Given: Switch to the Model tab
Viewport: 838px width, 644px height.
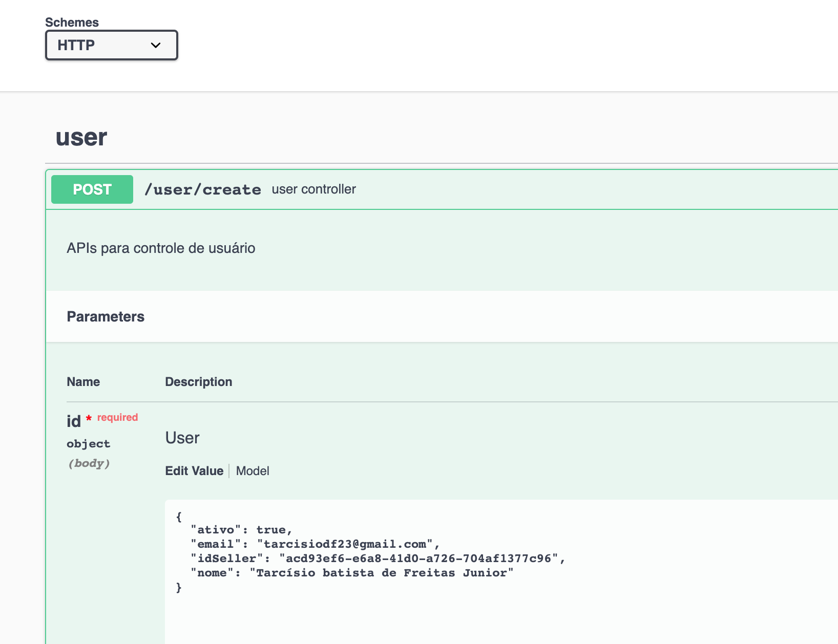Looking at the screenshot, I should coord(252,471).
